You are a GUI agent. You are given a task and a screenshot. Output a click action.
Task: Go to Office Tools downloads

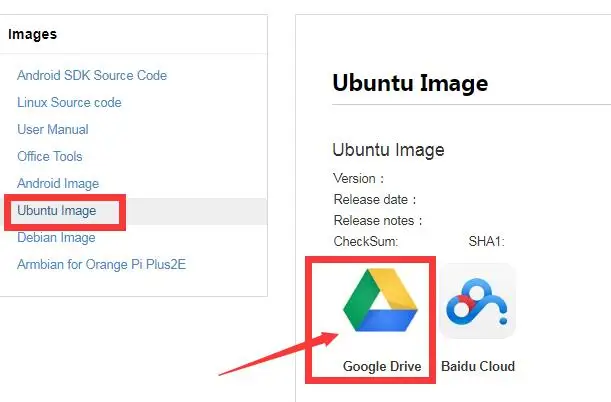coord(50,156)
